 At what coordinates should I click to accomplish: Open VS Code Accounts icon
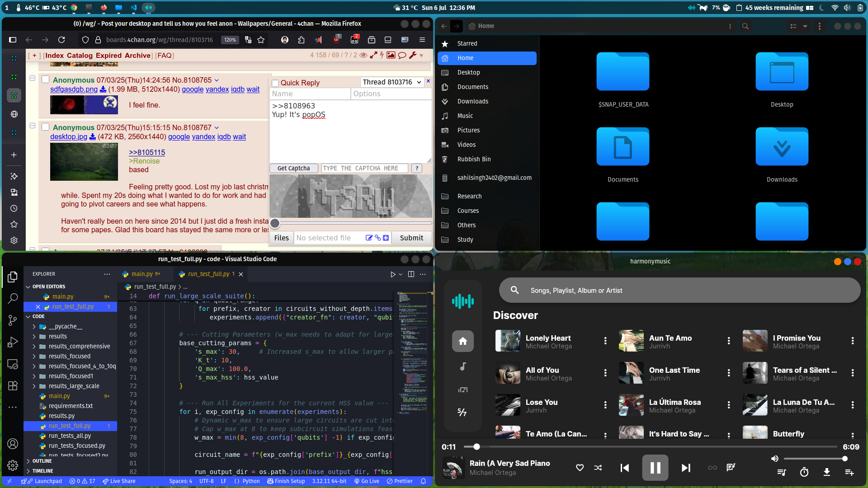coord(13,444)
